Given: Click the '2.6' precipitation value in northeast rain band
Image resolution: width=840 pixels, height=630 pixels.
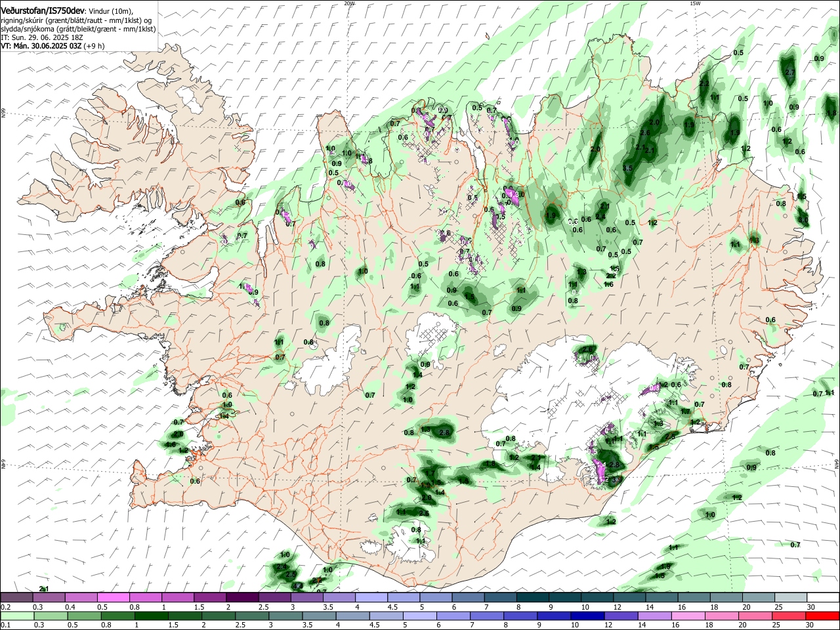Looking at the screenshot, I should tap(644, 133).
